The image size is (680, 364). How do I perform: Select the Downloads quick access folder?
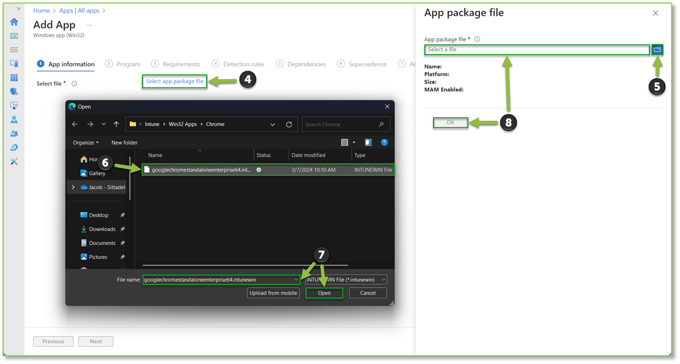pyautogui.click(x=102, y=229)
